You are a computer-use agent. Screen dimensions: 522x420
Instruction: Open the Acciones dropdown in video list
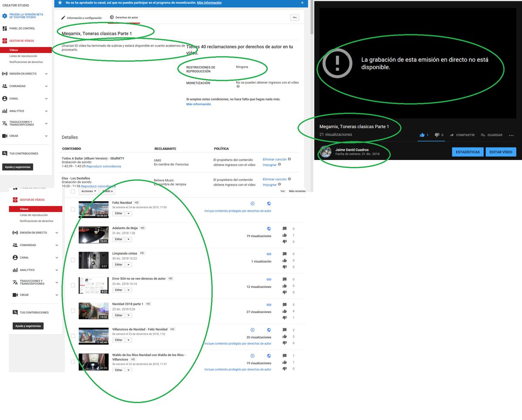pyautogui.click(x=89, y=191)
